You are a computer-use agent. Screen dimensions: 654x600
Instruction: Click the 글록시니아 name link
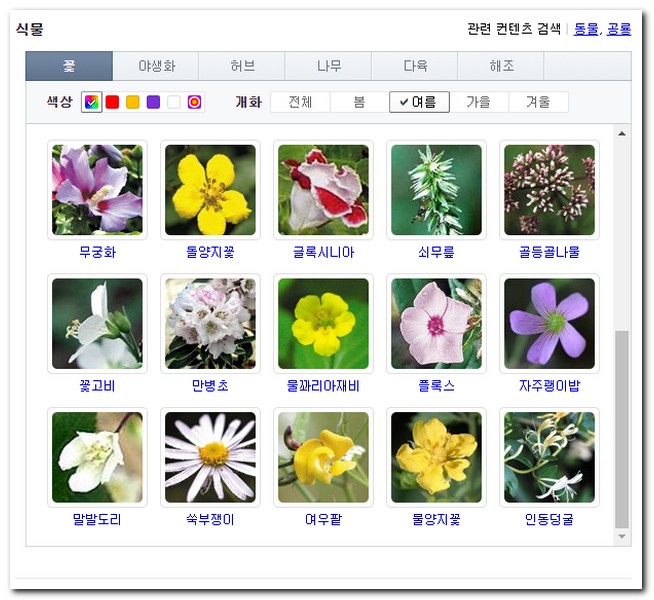click(323, 252)
